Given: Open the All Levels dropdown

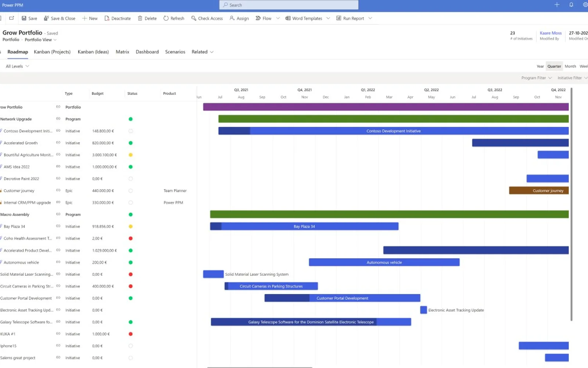Looking at the screenshot, I should coord(17,66).
